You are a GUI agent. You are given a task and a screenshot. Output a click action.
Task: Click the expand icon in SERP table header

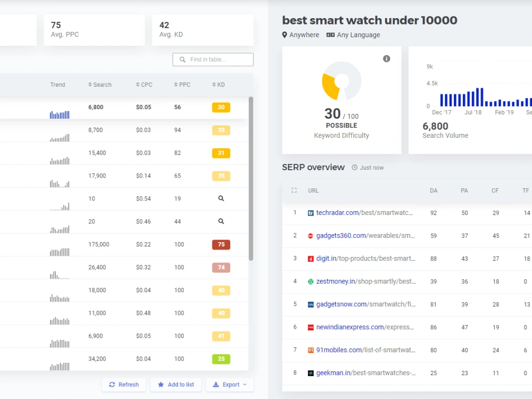tap(294, 190)
